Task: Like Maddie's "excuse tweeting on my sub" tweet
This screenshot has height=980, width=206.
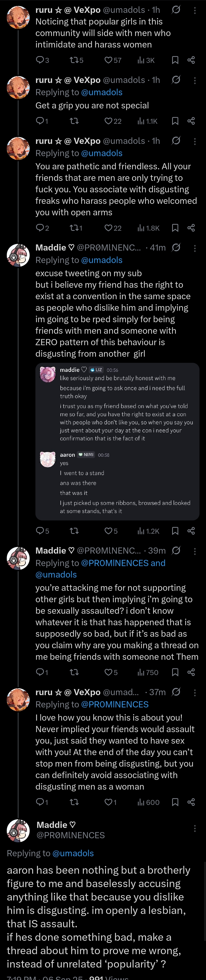Action: (108, 531)
